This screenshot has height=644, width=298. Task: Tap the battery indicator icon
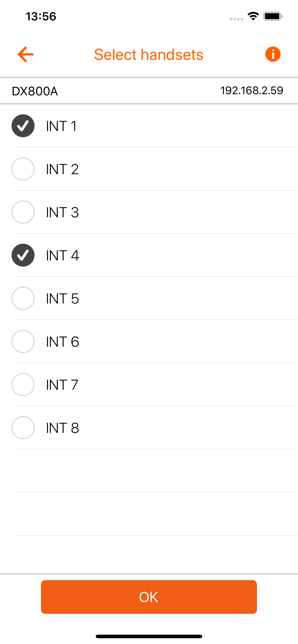coord(273,17)
